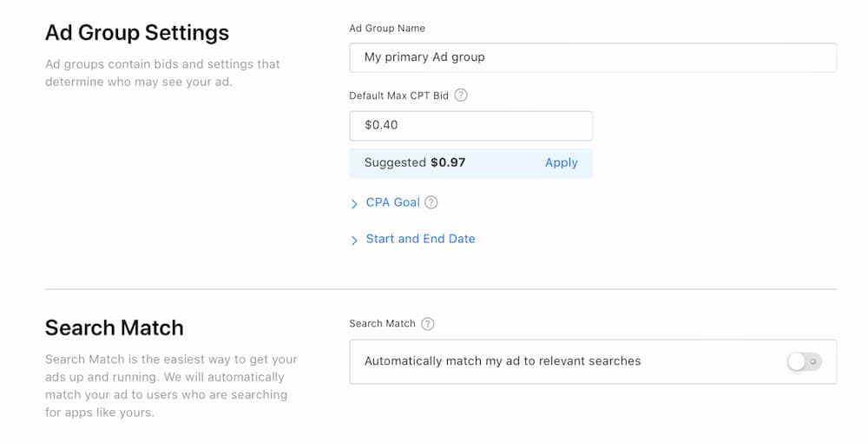
Task: Click the large Search Match section heading
Action: pyautogui.click(x=115, y=328)
